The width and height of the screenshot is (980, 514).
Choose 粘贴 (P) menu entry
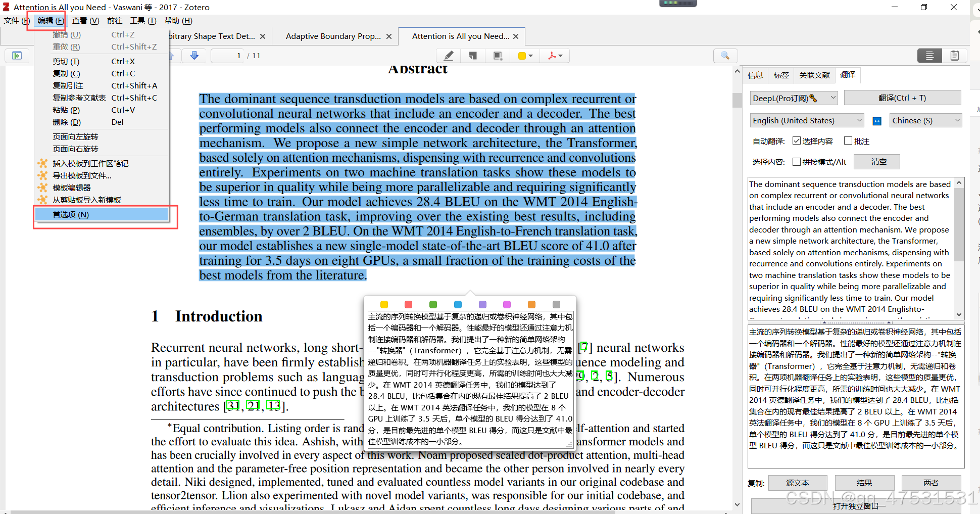(x=102, y=110)
